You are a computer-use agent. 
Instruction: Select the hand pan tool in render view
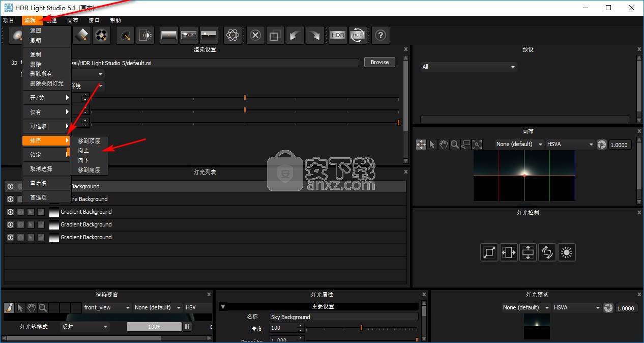pos(32,307)
